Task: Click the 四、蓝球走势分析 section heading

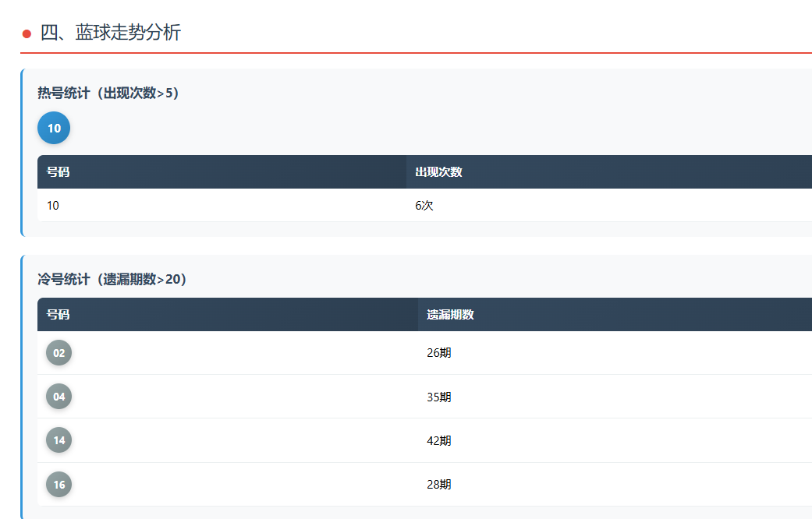Action: coord(111,33)
